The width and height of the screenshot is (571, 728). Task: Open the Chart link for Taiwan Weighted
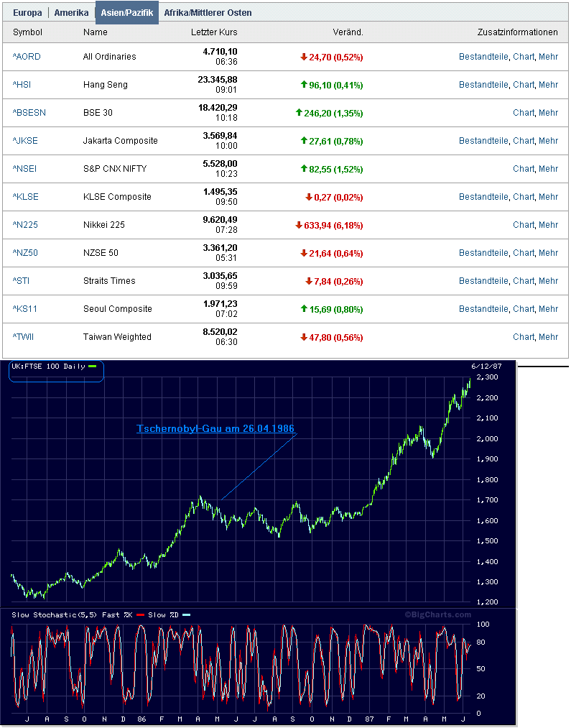tap(523, 337)
